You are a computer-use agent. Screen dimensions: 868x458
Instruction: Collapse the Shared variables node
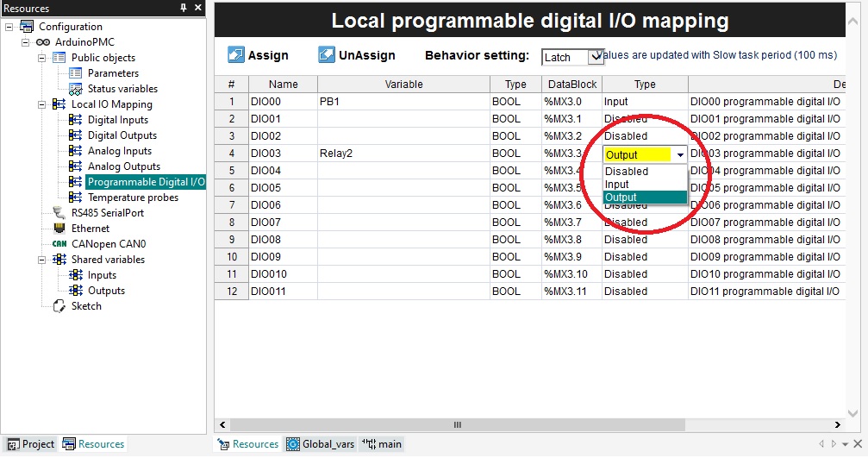[42, 259]
